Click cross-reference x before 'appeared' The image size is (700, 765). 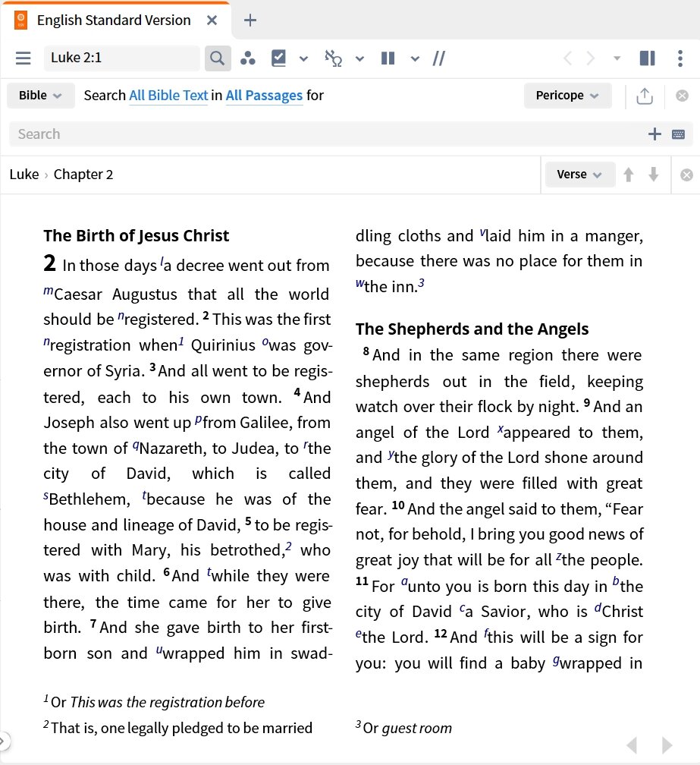[x=500, y=429]
